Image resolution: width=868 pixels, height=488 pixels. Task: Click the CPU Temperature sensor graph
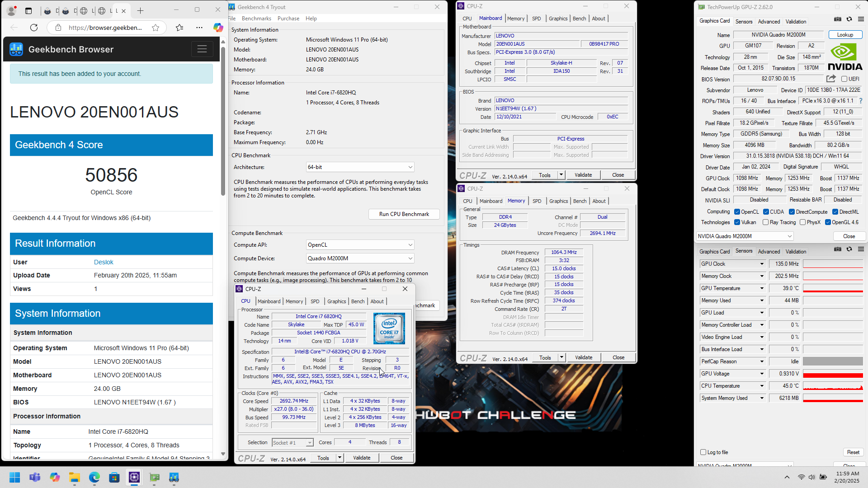pyautogui.click(x=833, y=386)
